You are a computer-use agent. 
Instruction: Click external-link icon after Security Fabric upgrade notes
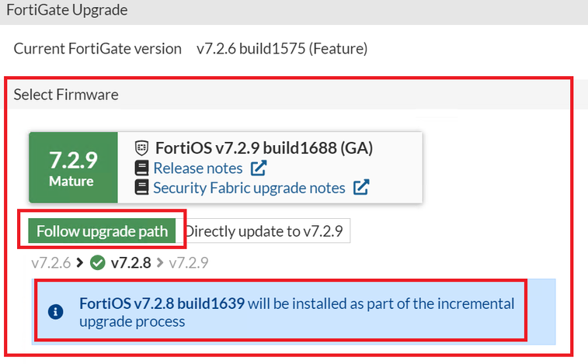[x=361, y=187]
